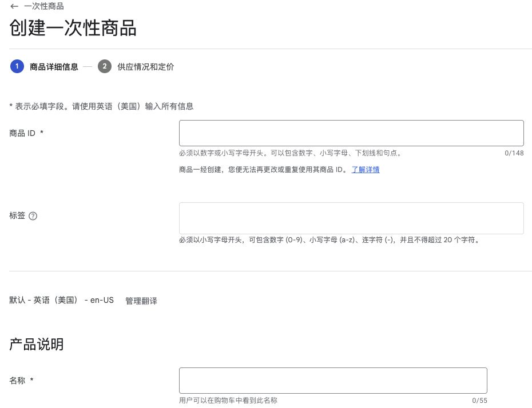Click the 名称 input field

click(333, 381)
